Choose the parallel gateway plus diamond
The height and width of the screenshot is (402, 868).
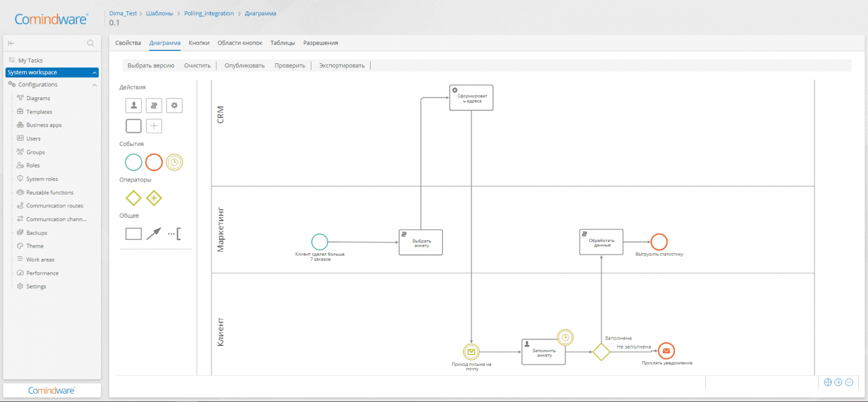[154, 198]
